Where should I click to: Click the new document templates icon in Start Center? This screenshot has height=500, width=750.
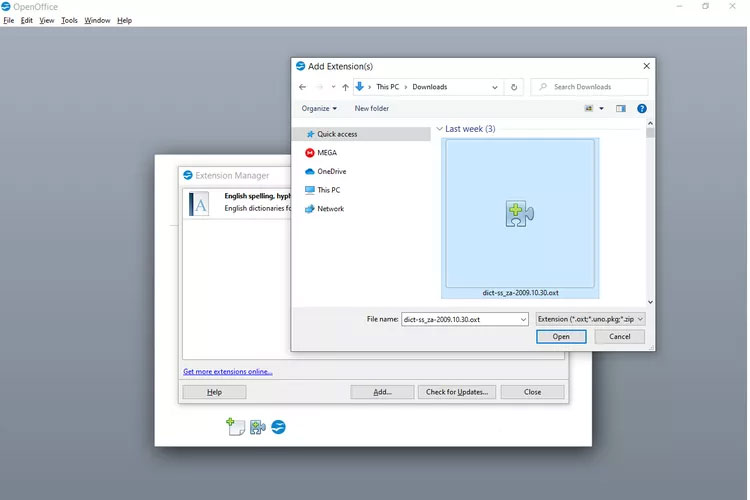pos(235,427)
